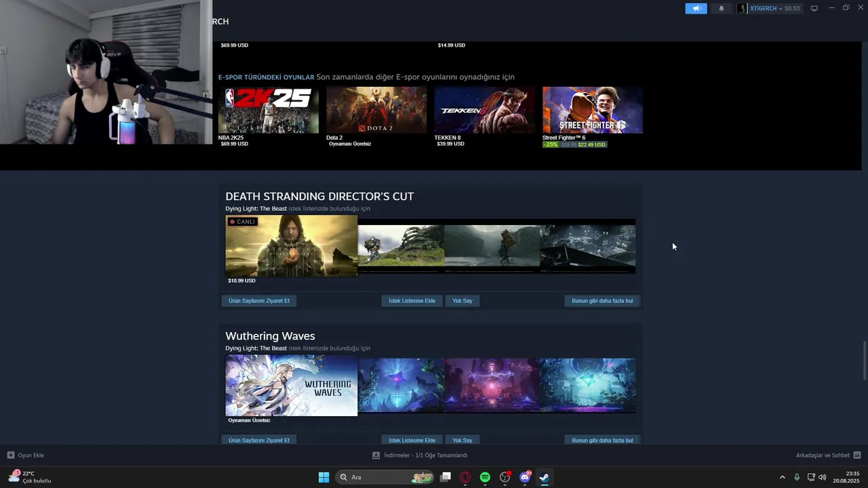Click Wuthering Waves main cover image
This screenshot has width=868, height=488.
292,385
